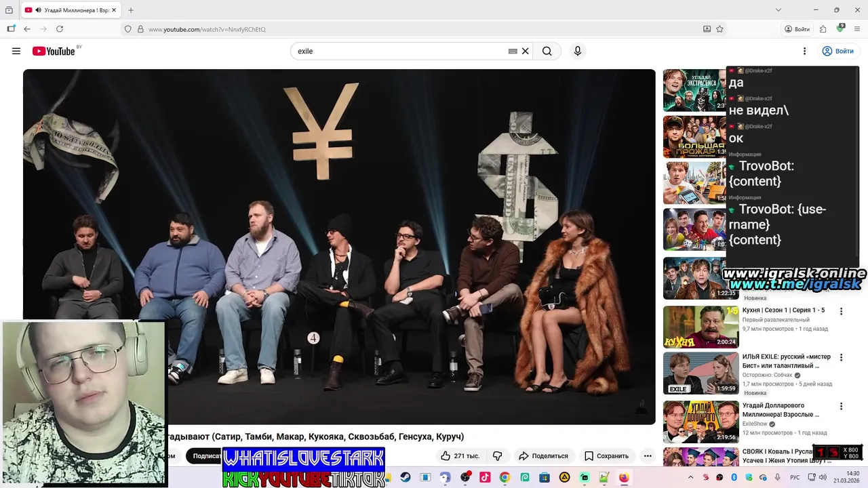Screen dimensions: 868x488
Task: Open Steam from the taskbar
Action: (405, 477)
